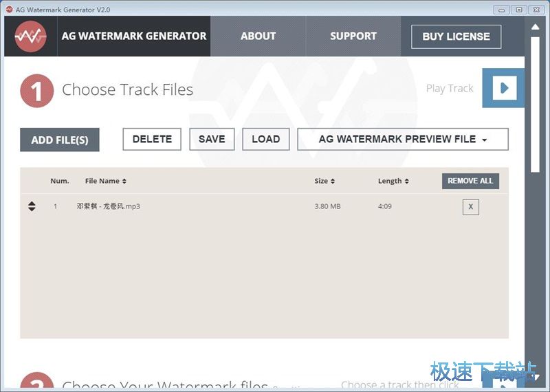This screenshot has width=550, height=392.
Task: Open AG Watermark Preview File dropdown
Action: tap(403, 140)
